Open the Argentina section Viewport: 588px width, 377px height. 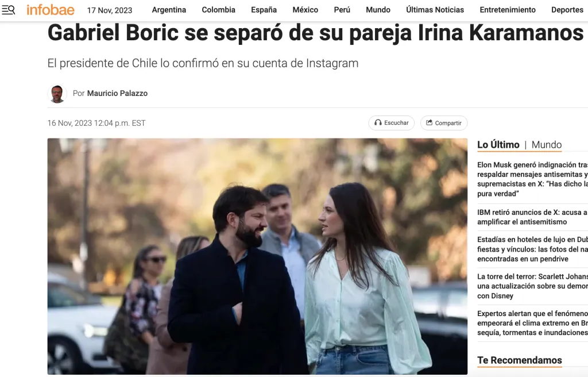point(169,10)
